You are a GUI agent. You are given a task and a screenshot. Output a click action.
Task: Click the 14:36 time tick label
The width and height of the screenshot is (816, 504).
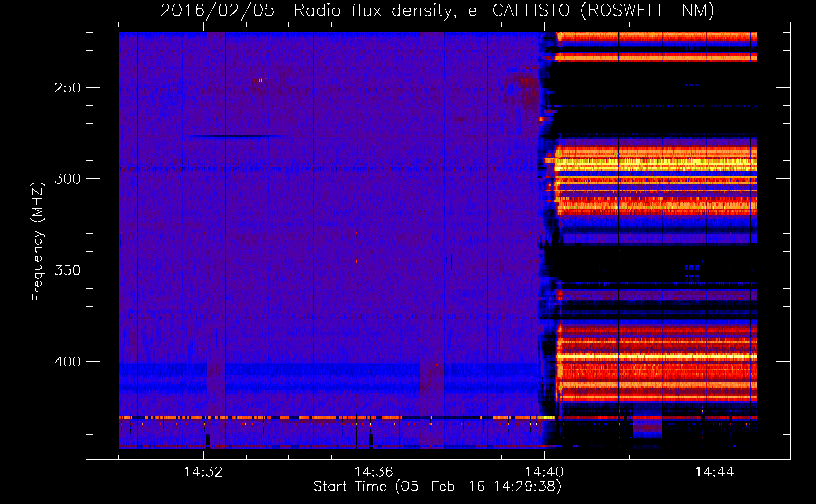point(374,472)
